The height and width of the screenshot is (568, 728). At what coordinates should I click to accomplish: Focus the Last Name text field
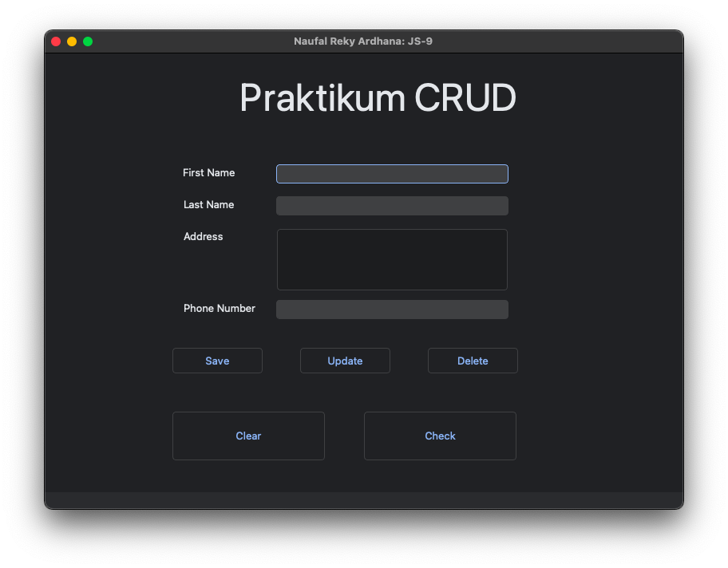coord(392,206)
